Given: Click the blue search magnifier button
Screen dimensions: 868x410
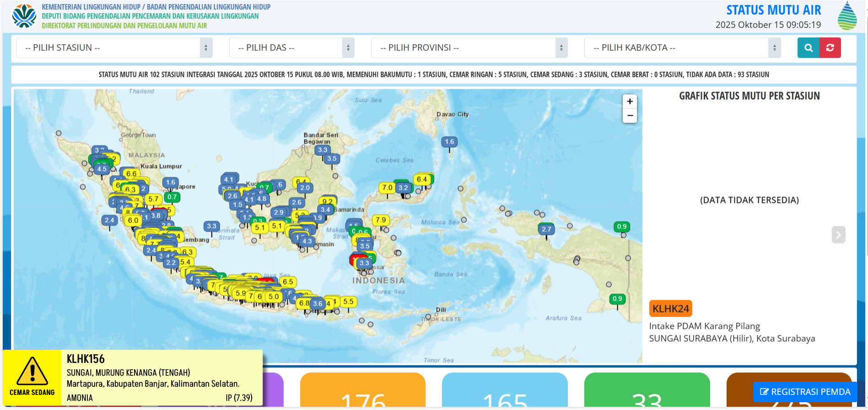Looking at the screenshot, I should [x=808, y=48].
